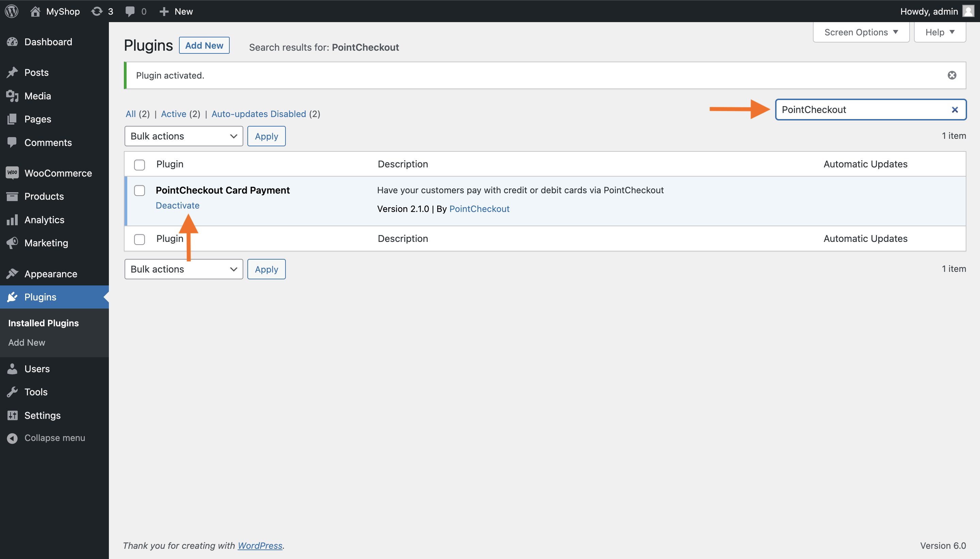Open the Installed Plugins submenu item
The image size is (980, 559).
pos(43,323)
